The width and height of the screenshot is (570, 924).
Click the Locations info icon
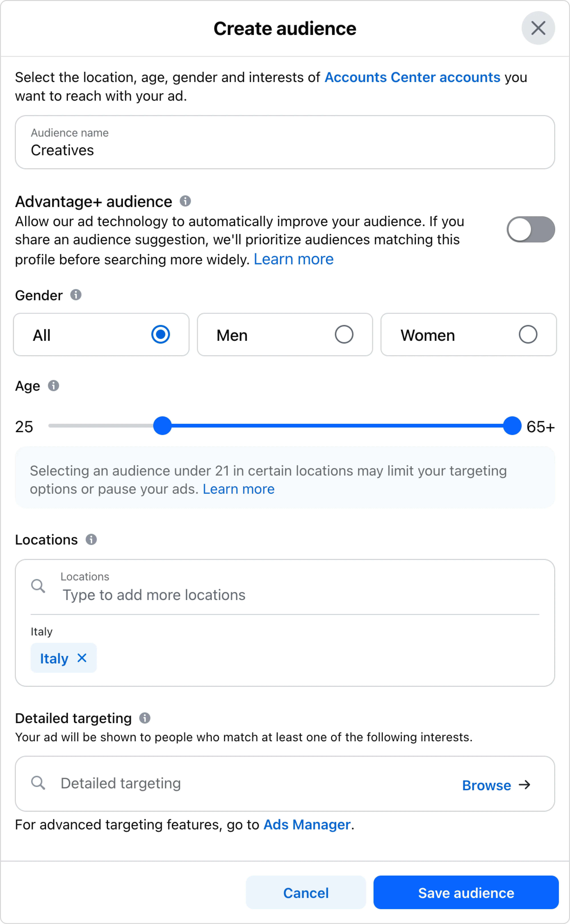91,540
